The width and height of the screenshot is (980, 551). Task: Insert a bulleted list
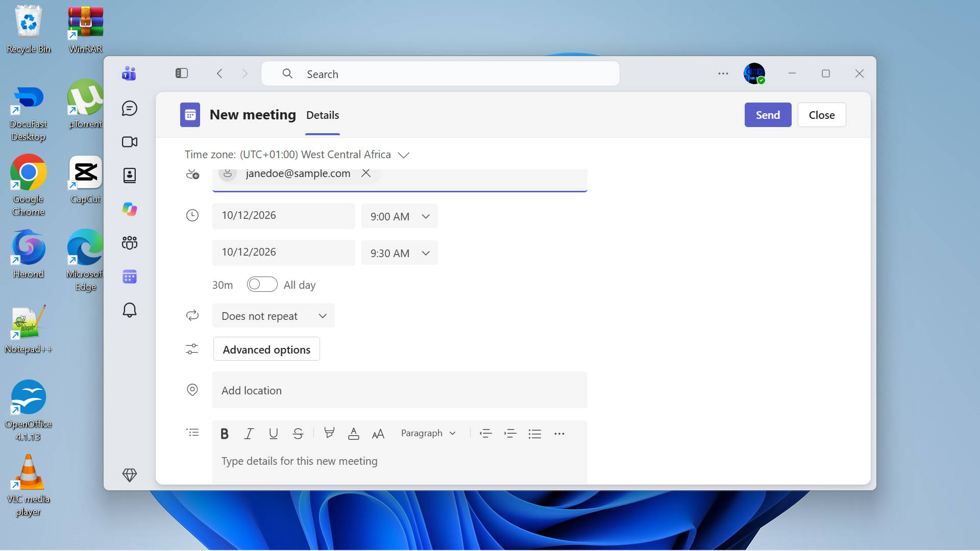[534, 434]
